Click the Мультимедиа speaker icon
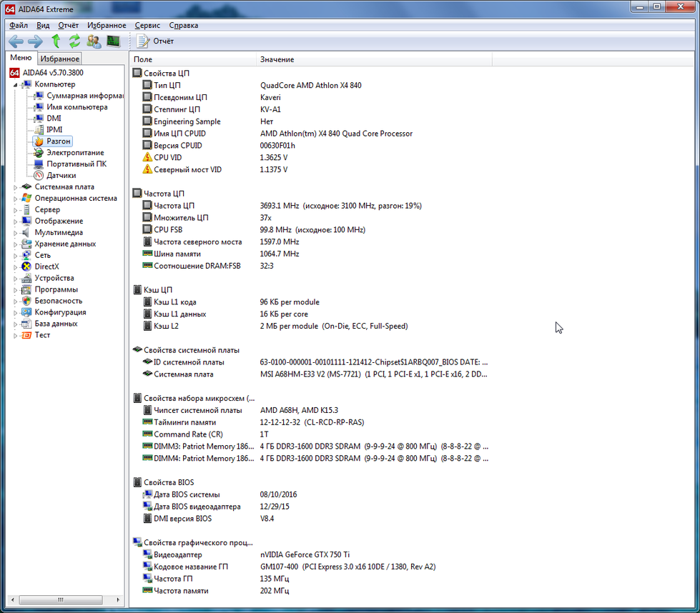Image resolution: width=700 pixels, height=613 pixels. point(26,232)
